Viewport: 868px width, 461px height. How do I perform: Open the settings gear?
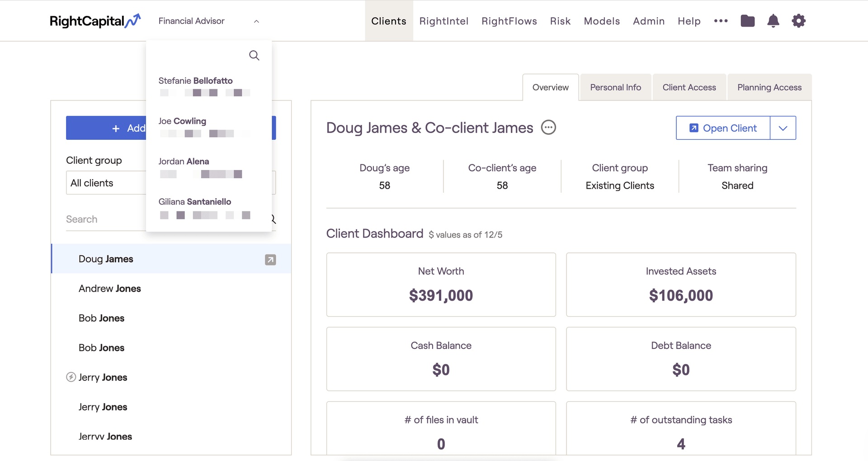[798, 21]
